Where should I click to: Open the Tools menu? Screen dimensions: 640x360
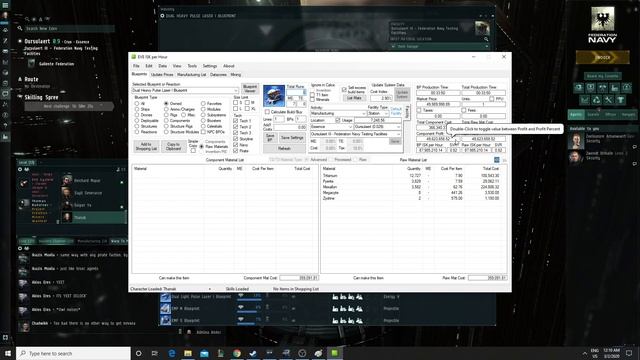pos(192,66)
